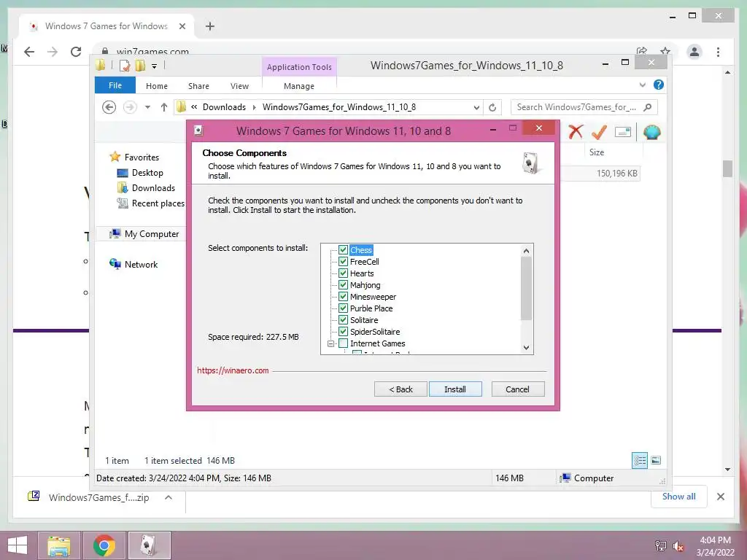Reload the Chrome page

point(76,52)
